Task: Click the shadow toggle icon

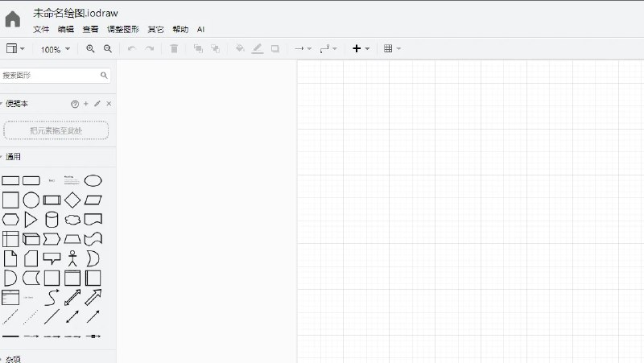Action: click(275, 49)
